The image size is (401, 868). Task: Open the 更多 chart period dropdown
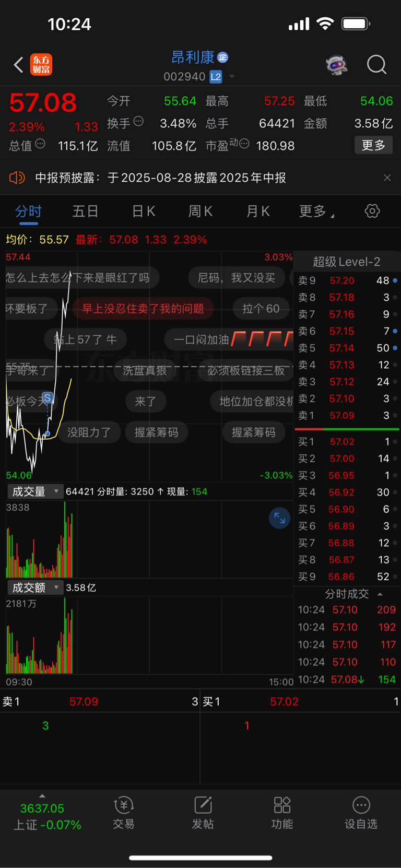[316, 211]
